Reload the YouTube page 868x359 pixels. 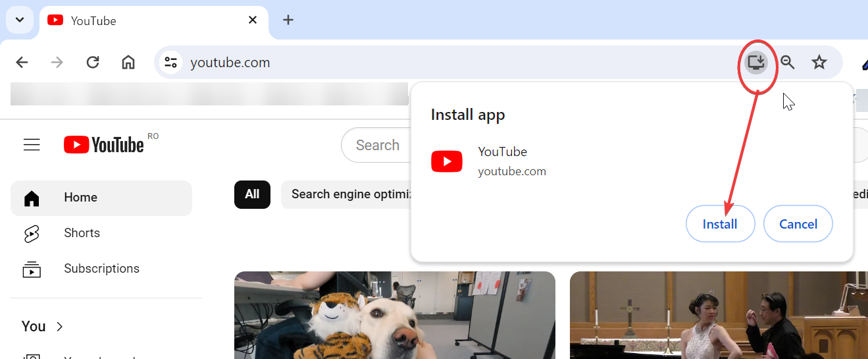coord(93,63)
